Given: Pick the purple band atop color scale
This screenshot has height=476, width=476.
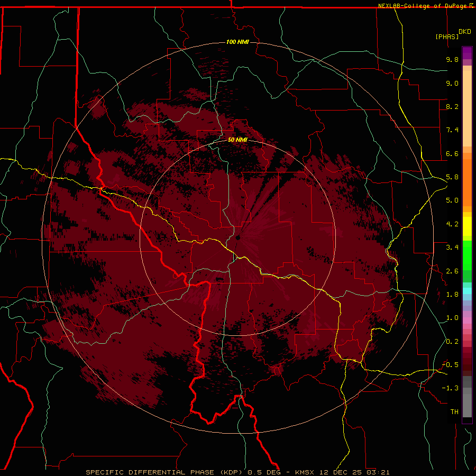Looking at the screenshot, I should [467, 53].
